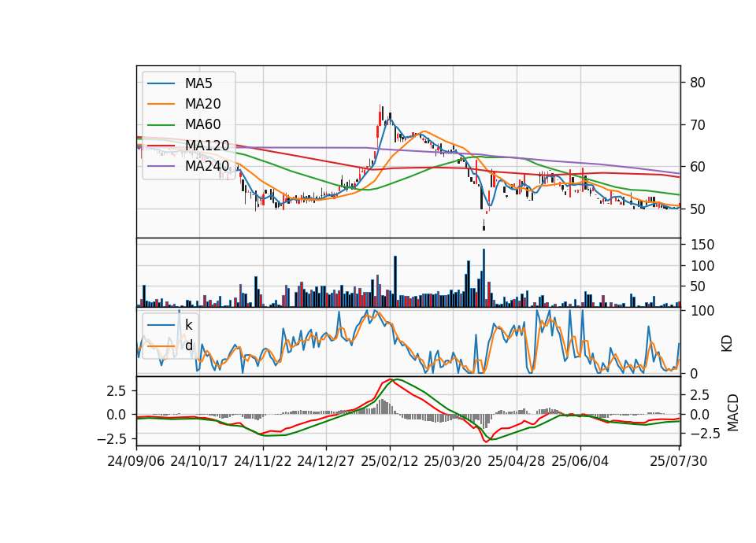Click the orange MA20 legend line
This screenshot has height=543, width=756.
tap(161, 104)
